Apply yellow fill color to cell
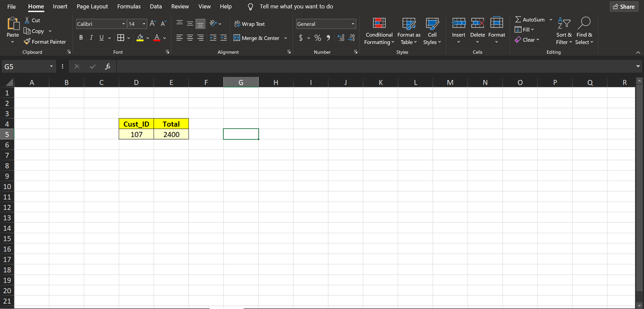644x309 pixels. click(x=140, y=38)
